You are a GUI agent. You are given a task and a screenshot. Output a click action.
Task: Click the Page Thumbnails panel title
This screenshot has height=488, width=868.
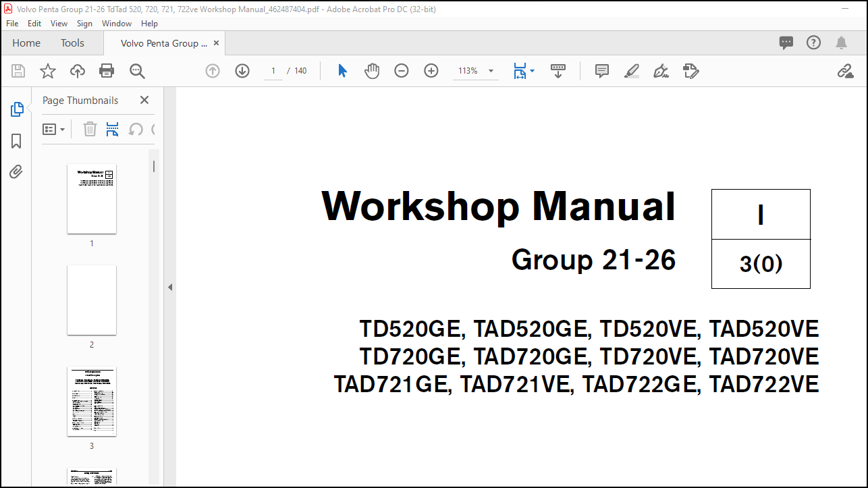[x=80, y=101]
